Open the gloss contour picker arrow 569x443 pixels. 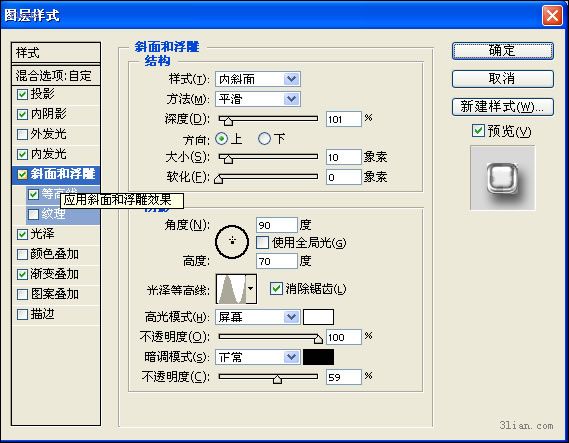[251, 289]
